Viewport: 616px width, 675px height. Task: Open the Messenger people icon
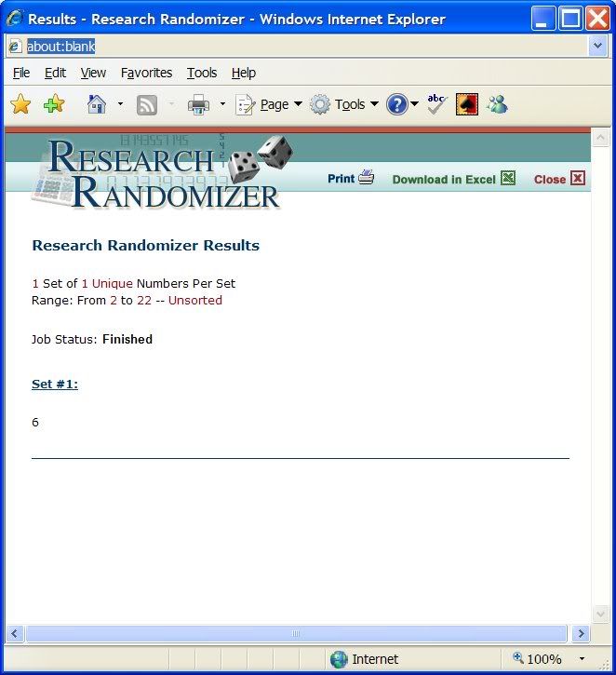497,104
